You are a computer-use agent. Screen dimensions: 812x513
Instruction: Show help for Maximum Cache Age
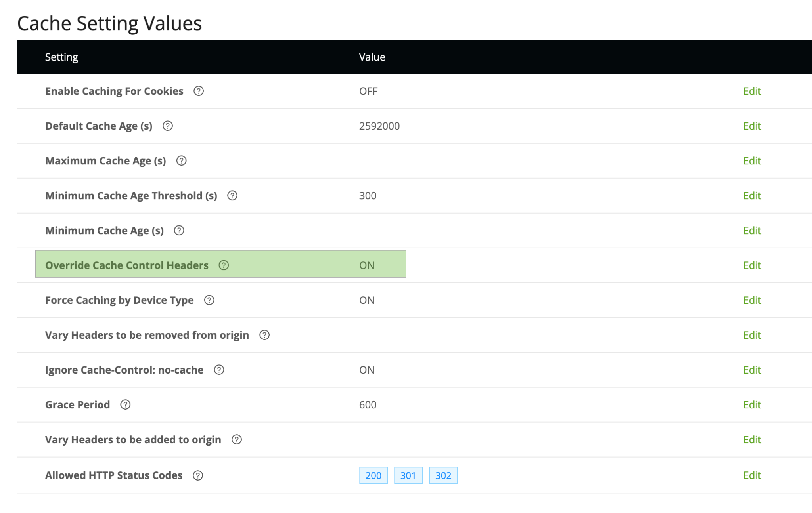pyautogui.click(x=181, y=161)
